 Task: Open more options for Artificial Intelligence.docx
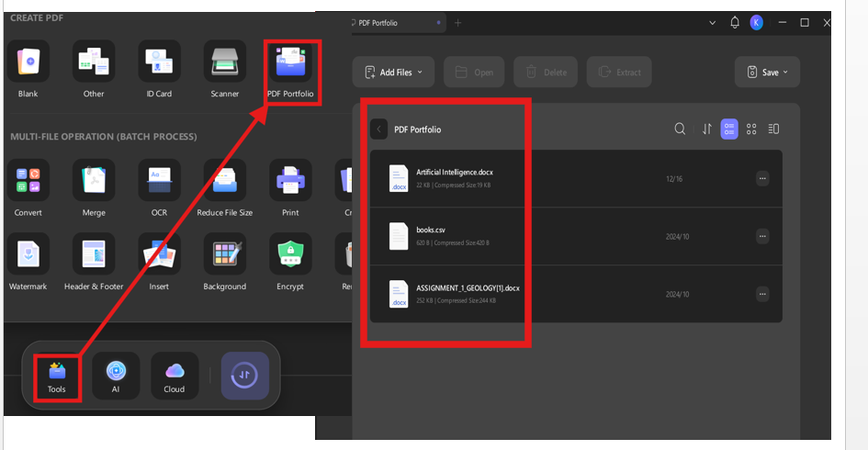click(762, 179)
